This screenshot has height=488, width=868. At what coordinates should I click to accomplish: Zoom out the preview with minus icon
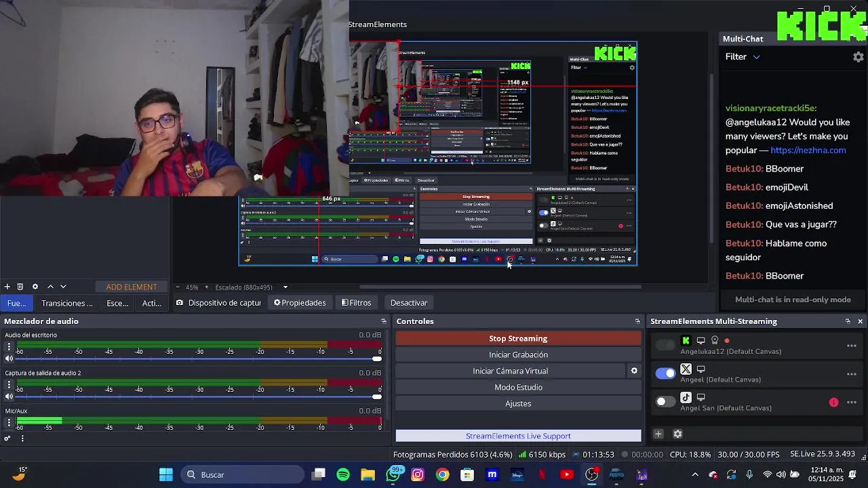click(x=178, y=287)
